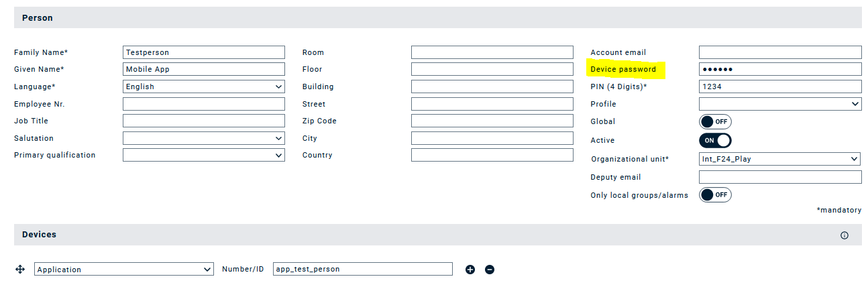Click the Floor input field

pos(492,69)
